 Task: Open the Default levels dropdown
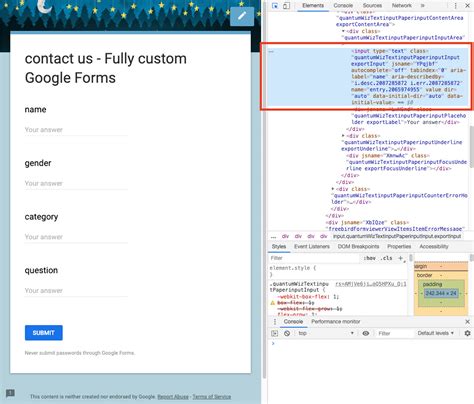pos(436,333)
